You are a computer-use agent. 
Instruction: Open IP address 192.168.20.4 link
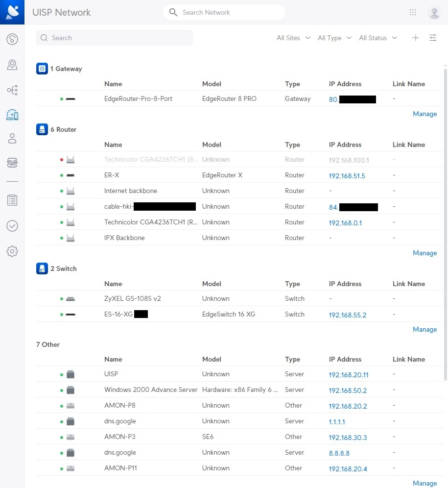click(x=348, y=469)
